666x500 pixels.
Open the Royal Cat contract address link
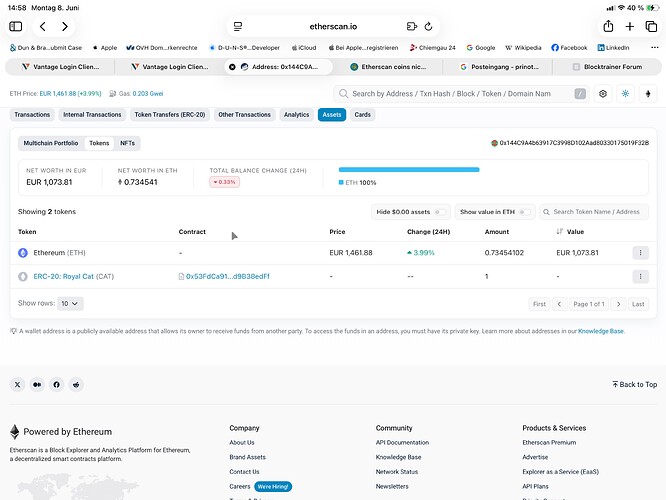click(x=228, y=277)
